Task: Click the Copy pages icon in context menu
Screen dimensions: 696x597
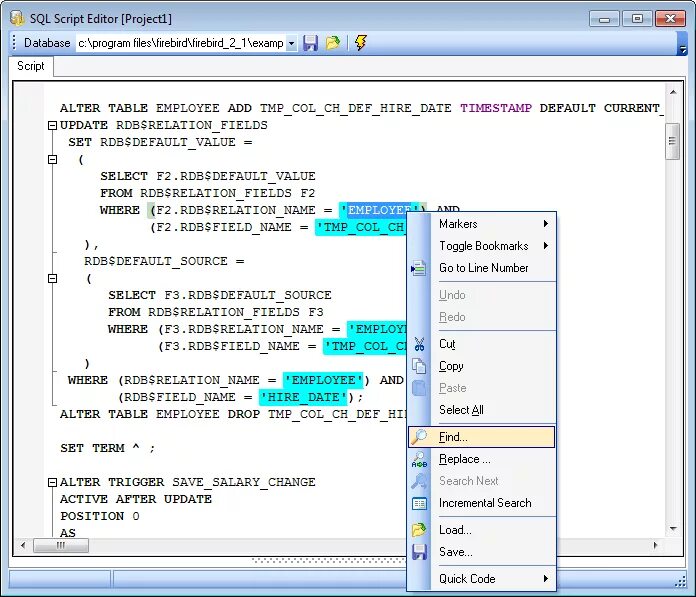Action: pos(419,366)
